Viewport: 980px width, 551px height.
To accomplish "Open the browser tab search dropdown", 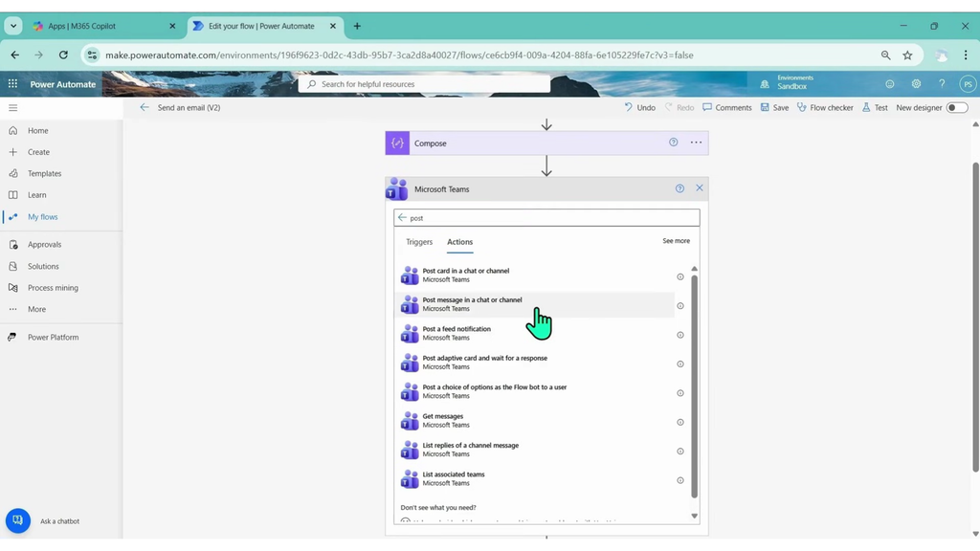I will [x=13, y=26].
